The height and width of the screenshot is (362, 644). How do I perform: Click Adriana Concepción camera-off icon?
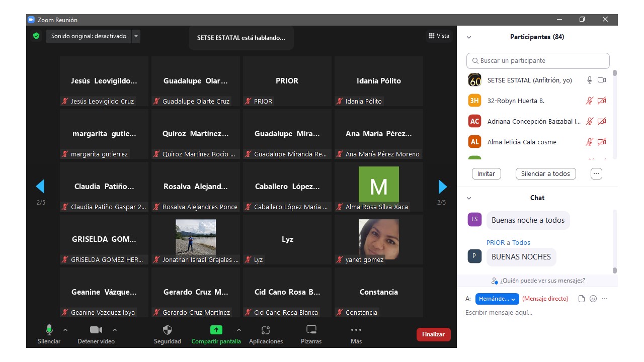[x=602, y=121]
